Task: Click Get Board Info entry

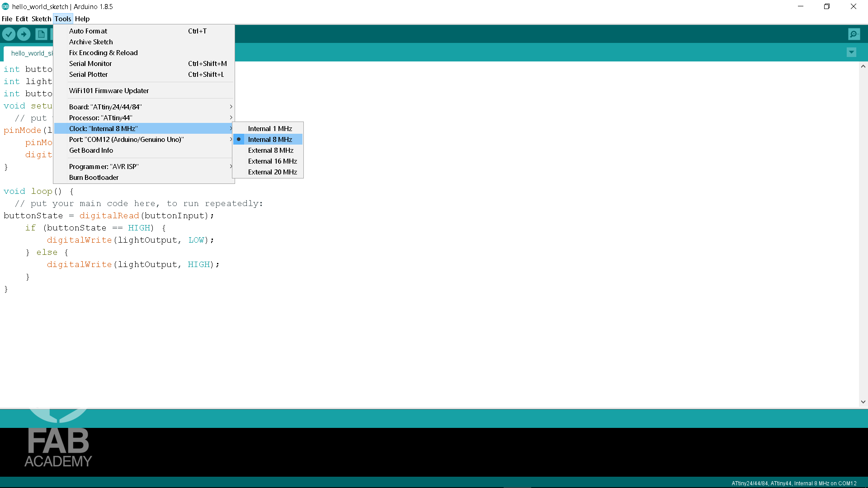Action: (144, 150)
